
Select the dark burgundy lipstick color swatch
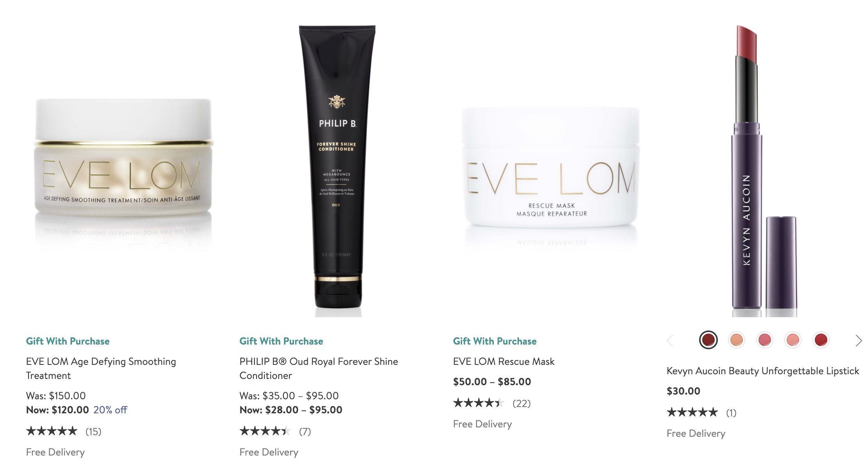(708, 340)
